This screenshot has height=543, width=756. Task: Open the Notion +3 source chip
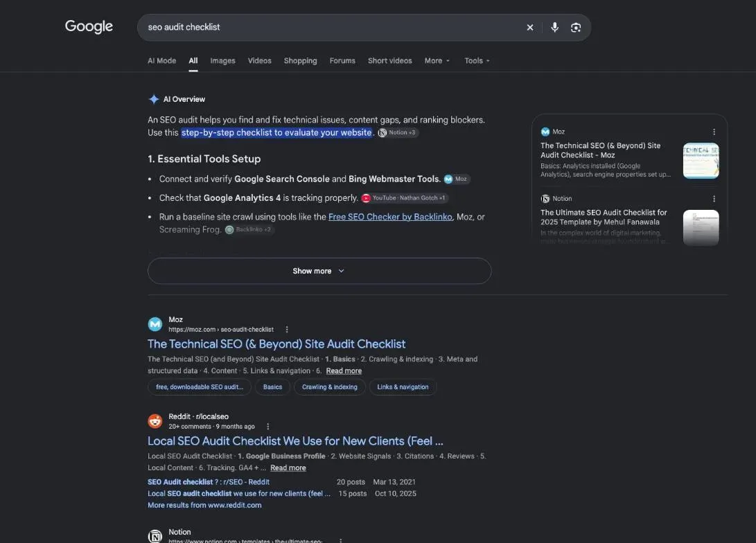pos(397,132)
